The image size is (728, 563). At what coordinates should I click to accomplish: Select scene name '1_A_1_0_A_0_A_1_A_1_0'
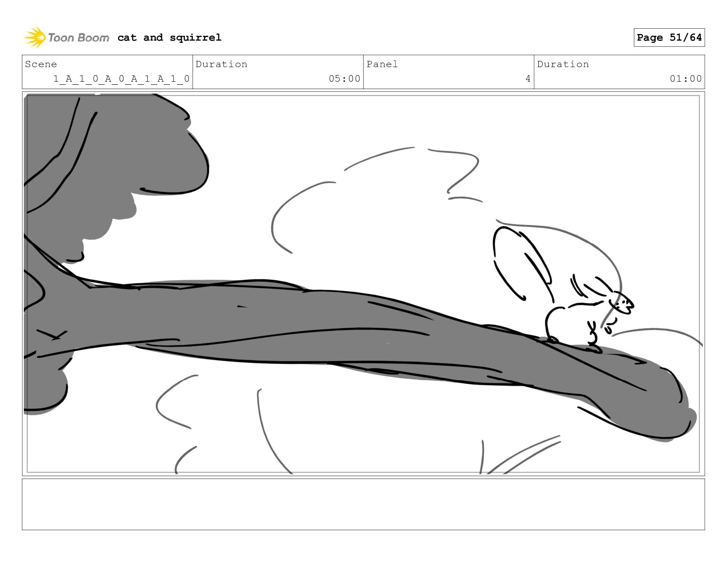(x=121, y=79)
